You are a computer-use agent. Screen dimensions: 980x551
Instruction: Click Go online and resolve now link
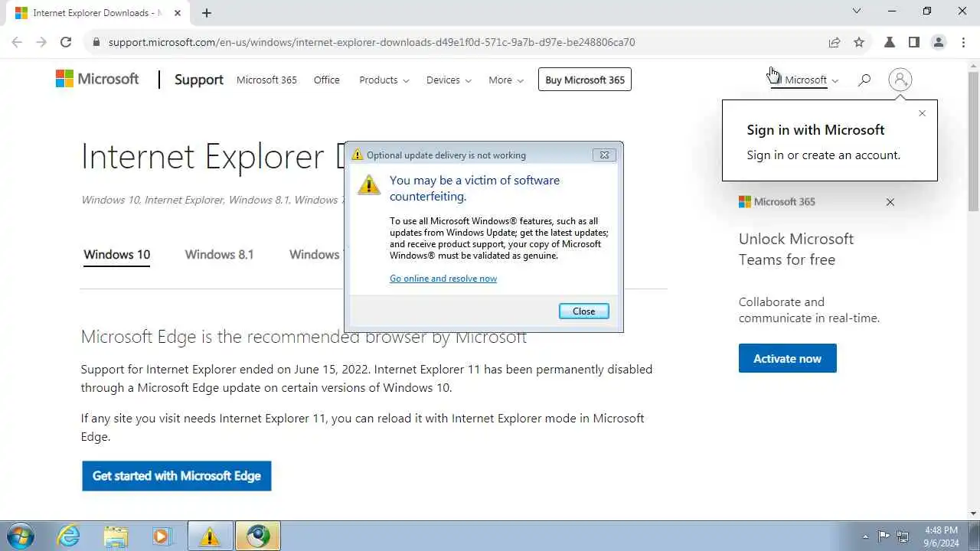click(443, 279)
